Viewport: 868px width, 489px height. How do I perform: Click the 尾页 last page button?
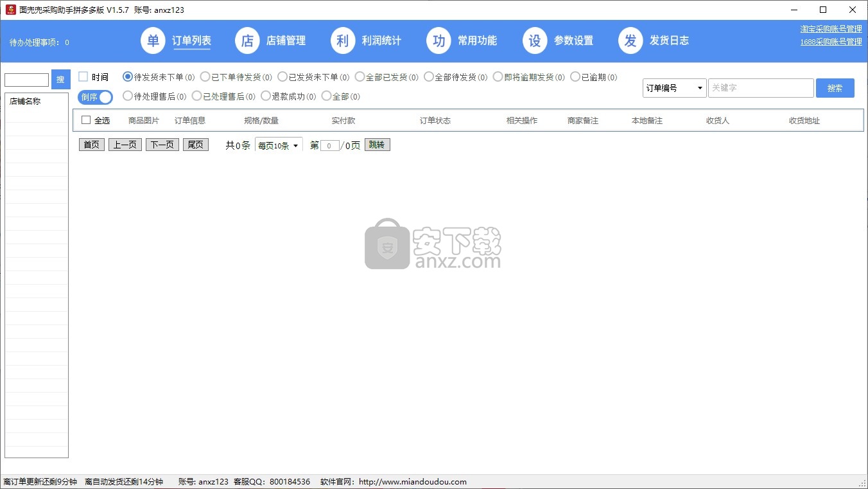pyautogui.click(x=196, y=145)
